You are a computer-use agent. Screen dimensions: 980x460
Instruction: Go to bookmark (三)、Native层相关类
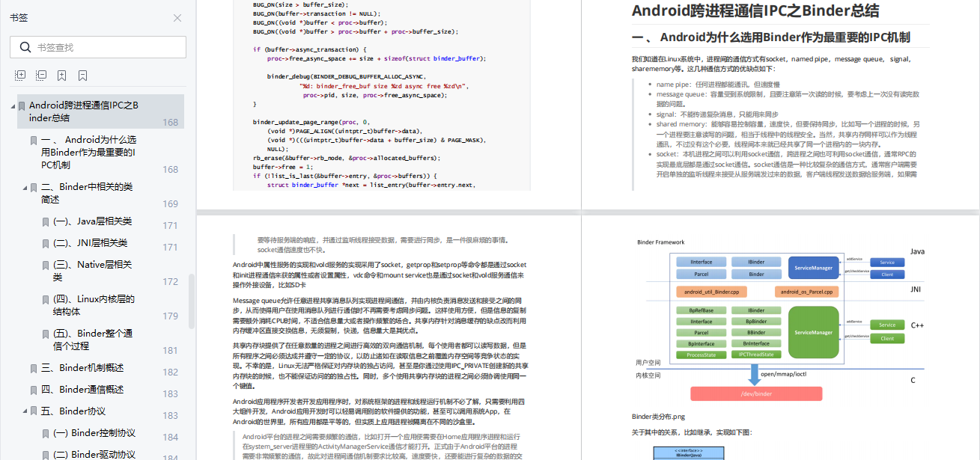pyautogui.click(x=93, y=271)
